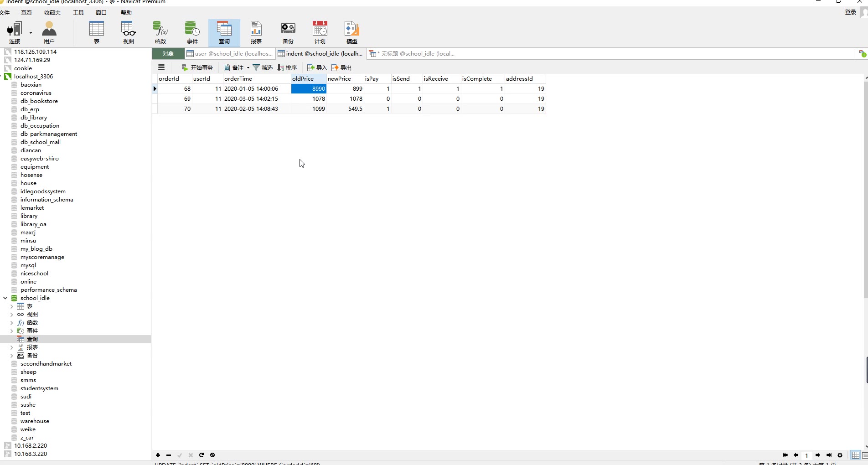Click the Export (导出) button
Viewport: 868px width, 465px height.
point(341,67)
